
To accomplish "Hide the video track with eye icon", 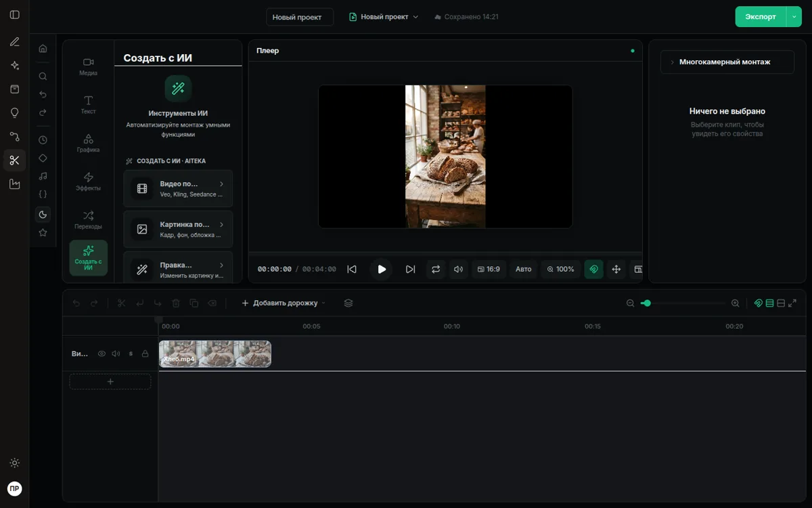I will tap(101, 354).
